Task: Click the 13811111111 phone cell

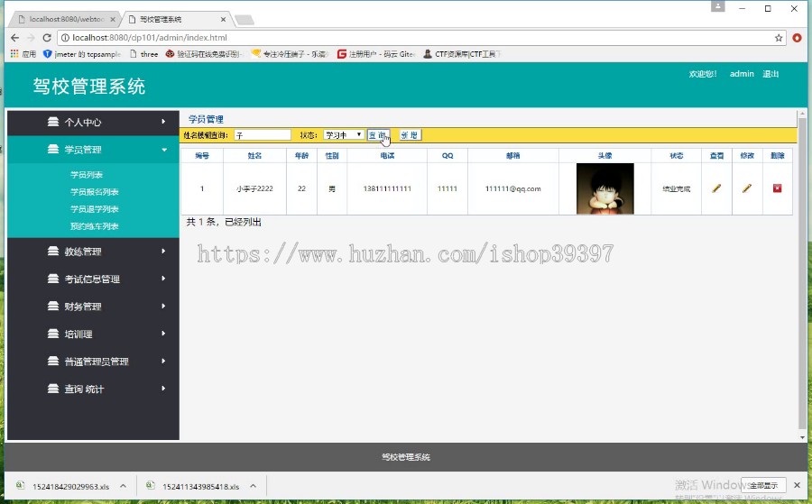Action: click(x=387, y=188)
